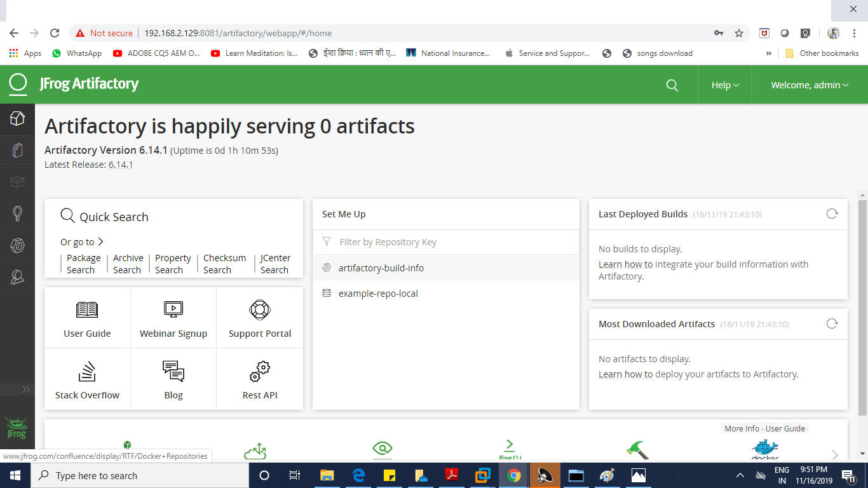Click the taskbar search box
Image resolution: width=868 pixels, height=488 pixels.
[139, 475]
